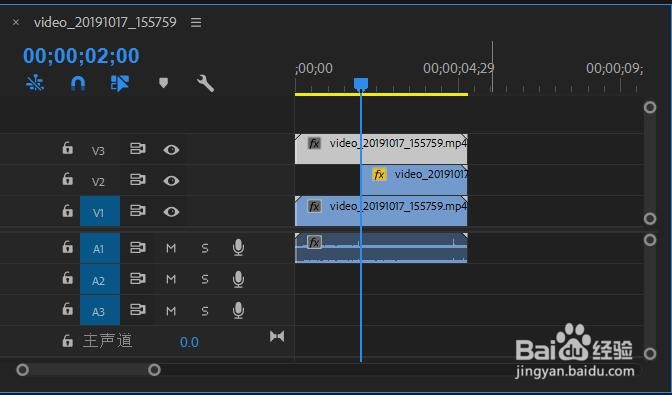Mute audio track A2
This screenshot has width=672, height=395.
tap(171, 279)
